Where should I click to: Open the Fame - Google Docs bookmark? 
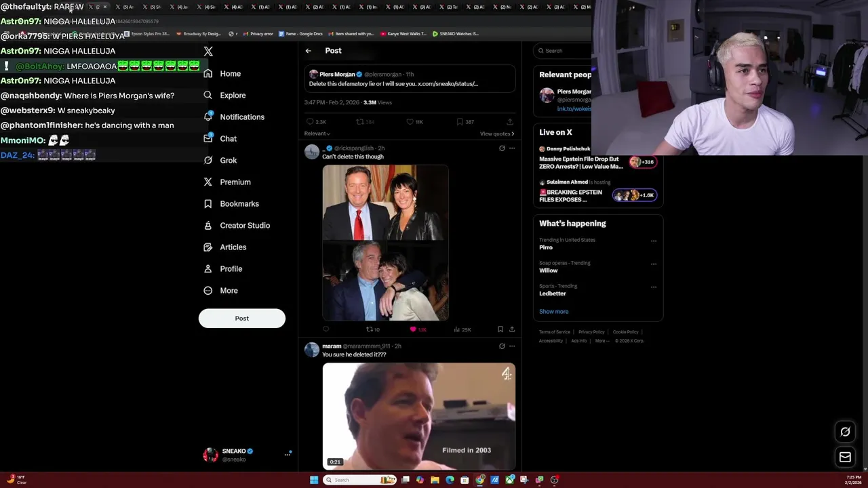coord(300,33)
